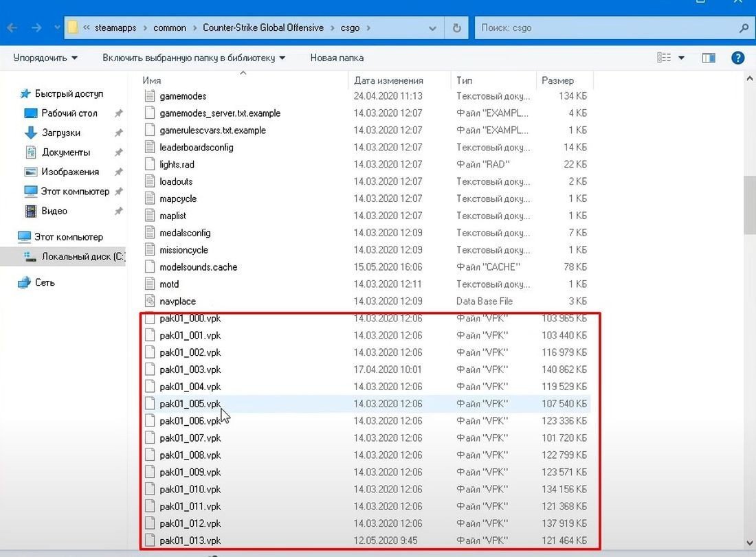The height and width of the screenshot is (557, 756).
Task: Open Включить выбранную папку в библиотеку menu
Action: 194,58
